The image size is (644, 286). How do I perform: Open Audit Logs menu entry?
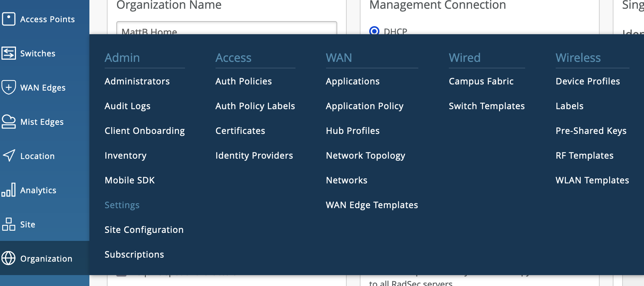click(127, 106)
